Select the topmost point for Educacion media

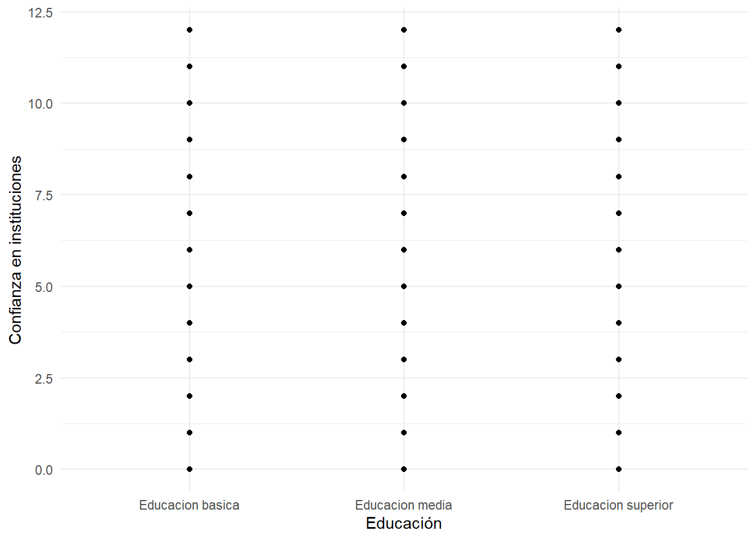pos(404,30)
